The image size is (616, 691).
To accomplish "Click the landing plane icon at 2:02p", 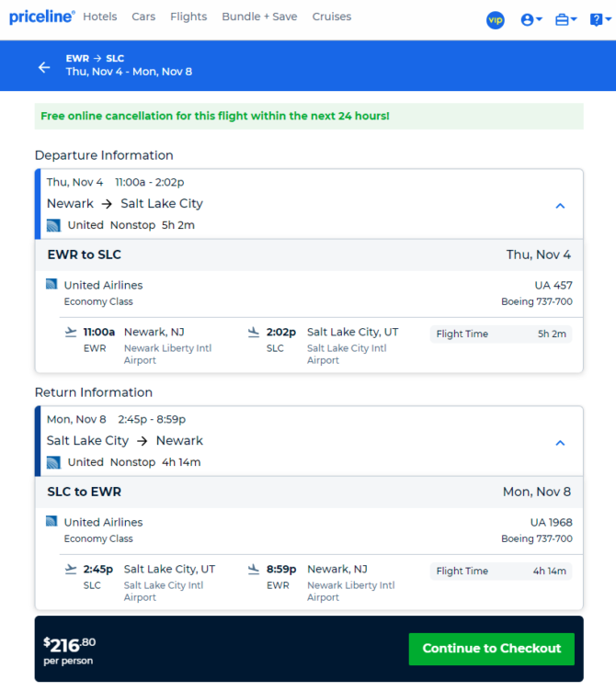I will coord(255,333).
